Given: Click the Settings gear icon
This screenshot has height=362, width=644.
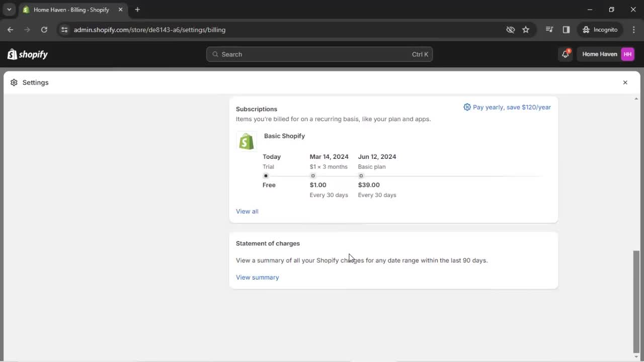Looking at the screenshot, I should [x=14, y=82].
